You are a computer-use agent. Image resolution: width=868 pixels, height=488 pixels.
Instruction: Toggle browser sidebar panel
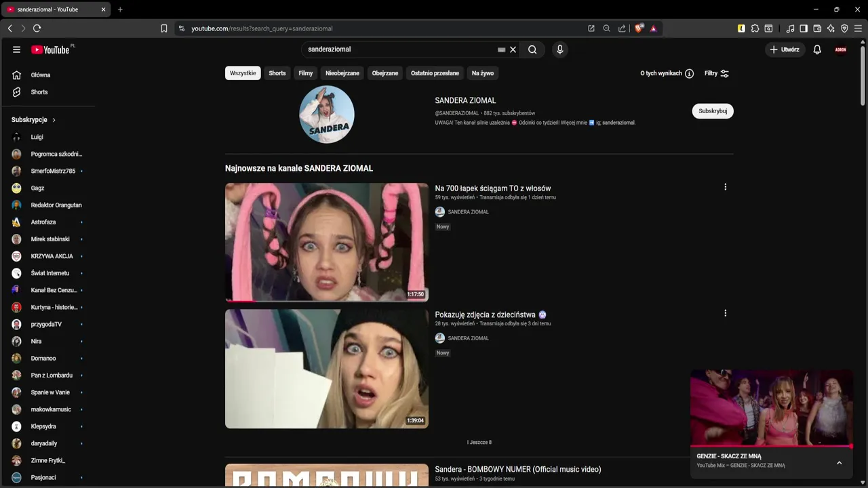click(x=804, y=28)
